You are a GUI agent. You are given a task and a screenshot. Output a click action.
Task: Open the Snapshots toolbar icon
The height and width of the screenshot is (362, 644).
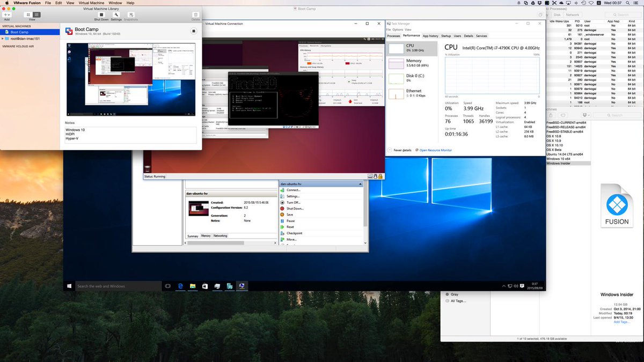(x=130, y=14)
